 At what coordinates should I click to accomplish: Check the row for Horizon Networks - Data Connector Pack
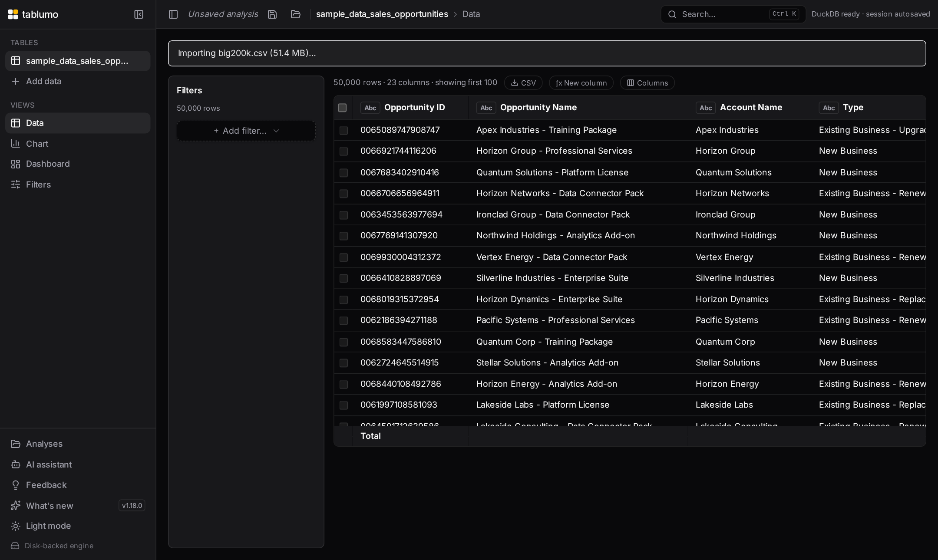343,194
